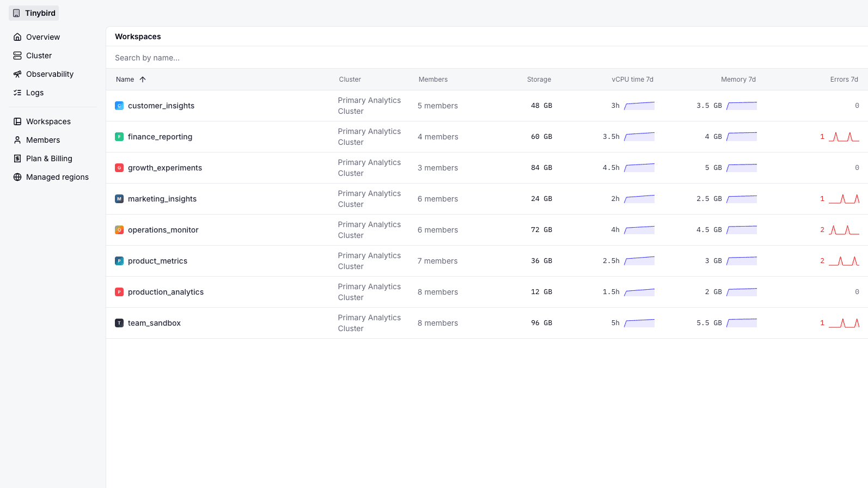Viewport: 868px width, 488px height.
Task: Click the Observability telescope icon
Action: tap(17, 74)
